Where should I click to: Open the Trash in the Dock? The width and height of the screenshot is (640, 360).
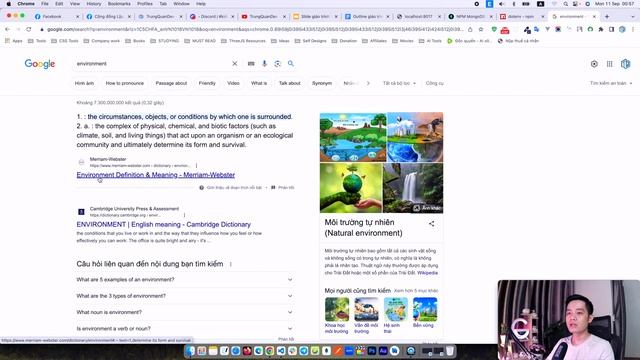click(x=449, y=351)
